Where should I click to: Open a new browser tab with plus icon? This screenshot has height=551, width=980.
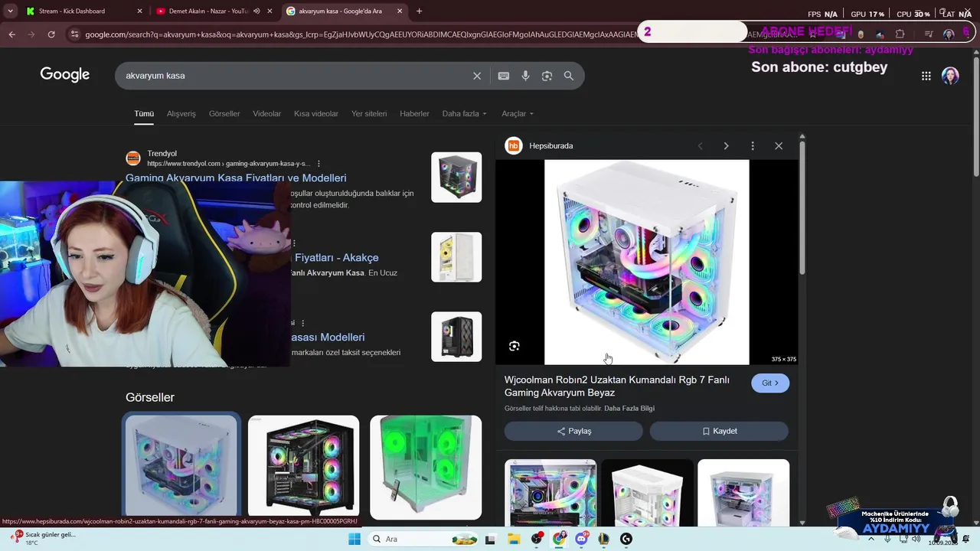point(419,11)
